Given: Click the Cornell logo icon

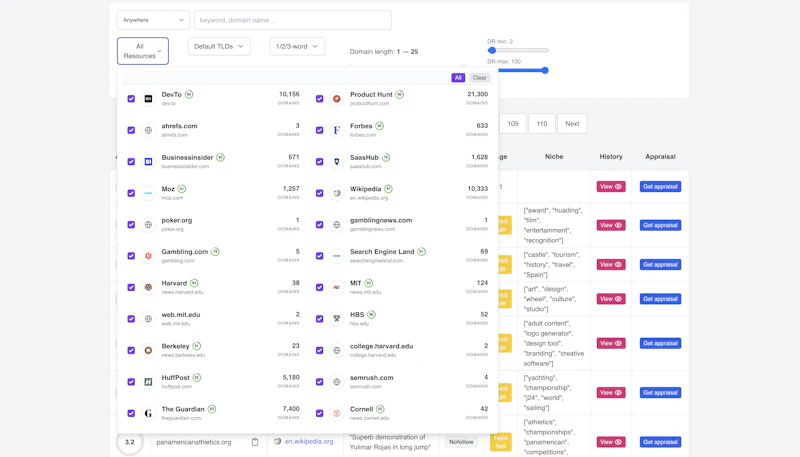Looking at the screenshot, I should pos(337,413).
